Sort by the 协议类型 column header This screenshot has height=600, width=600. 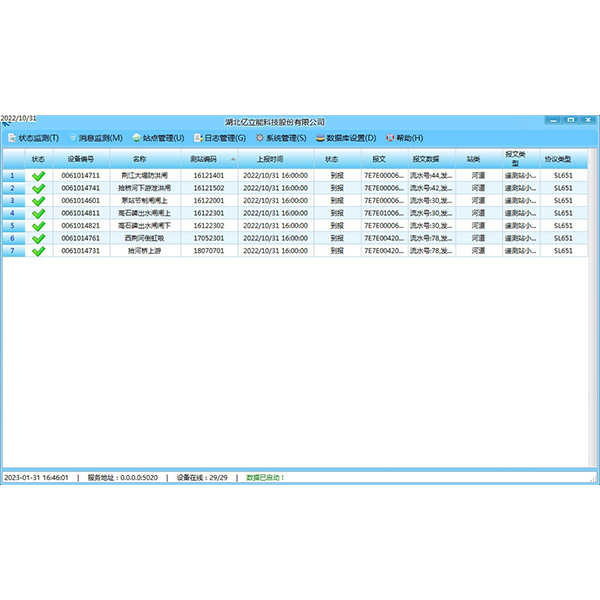pyautogui.click(x=564, y=159)
